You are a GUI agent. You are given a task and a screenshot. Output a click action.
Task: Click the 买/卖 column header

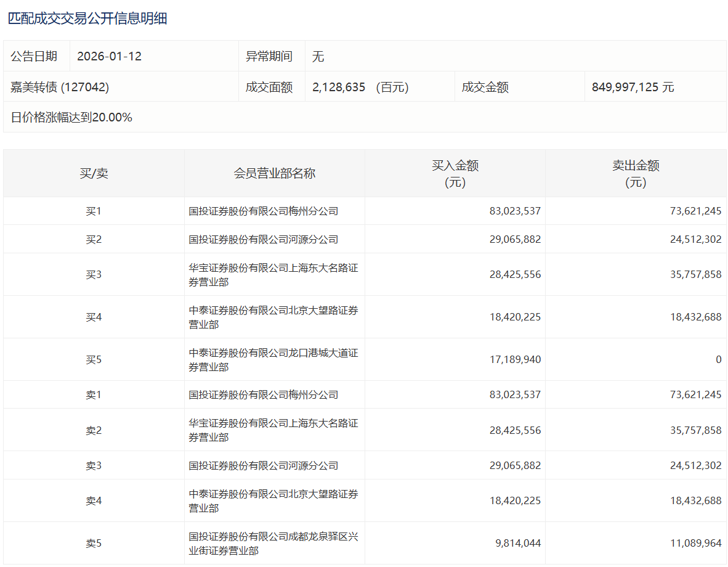tap(94, 173)
